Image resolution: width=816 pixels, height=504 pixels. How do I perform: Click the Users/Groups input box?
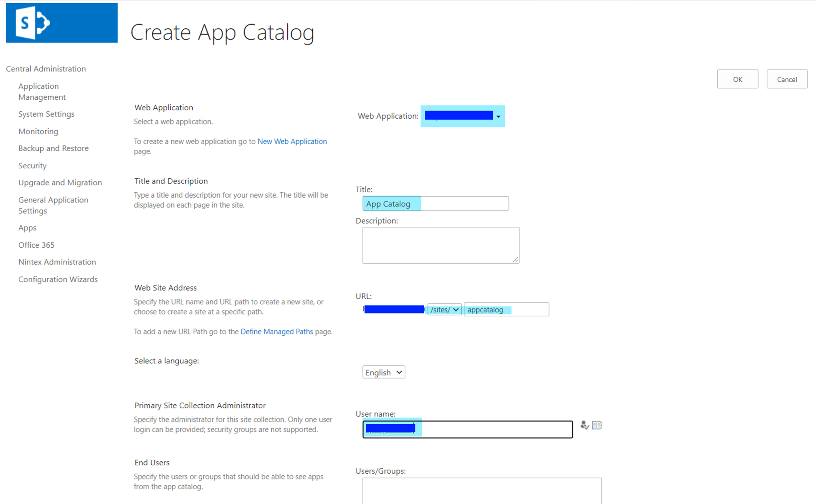pos(482,491)
